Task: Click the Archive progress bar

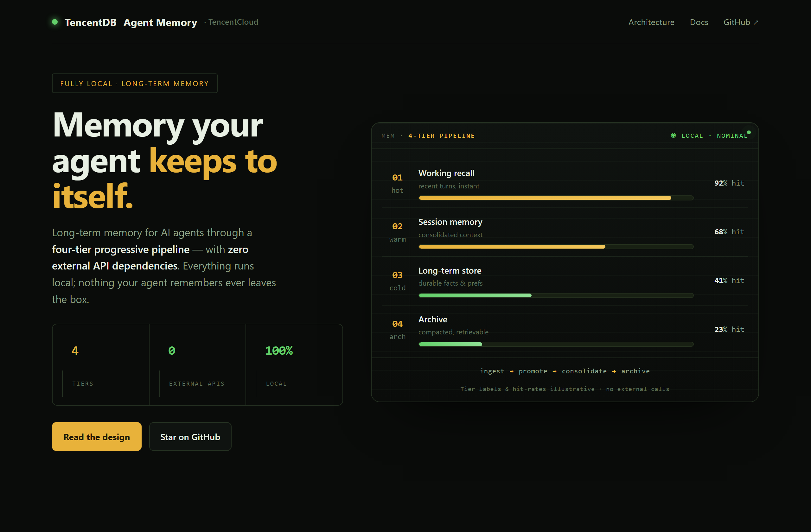Action: point(556,344)
